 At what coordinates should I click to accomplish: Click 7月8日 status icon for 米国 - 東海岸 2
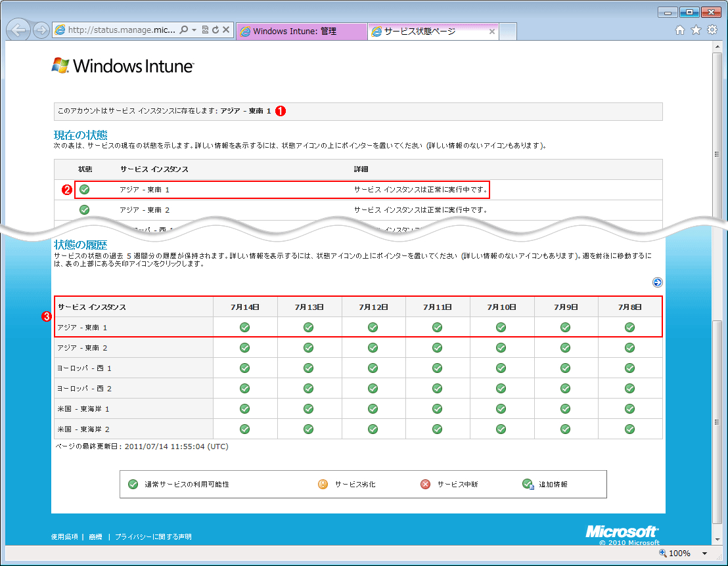pyautogui.click(x=630, y=429)
